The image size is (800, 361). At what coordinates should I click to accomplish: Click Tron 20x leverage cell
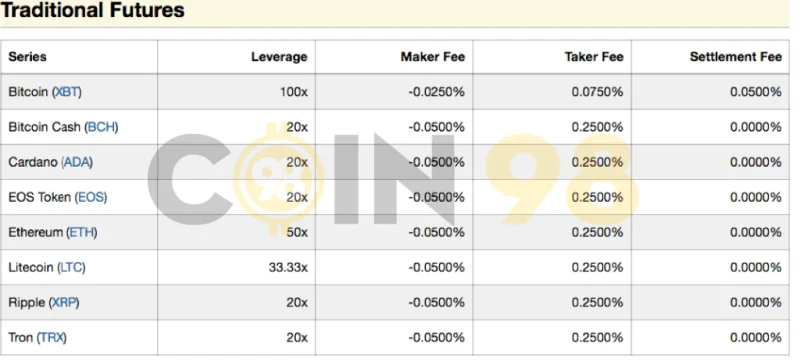pos(297,338)
